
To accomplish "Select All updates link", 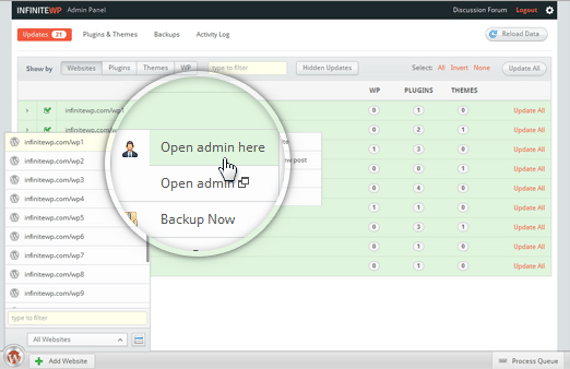I will click(441, 68).
